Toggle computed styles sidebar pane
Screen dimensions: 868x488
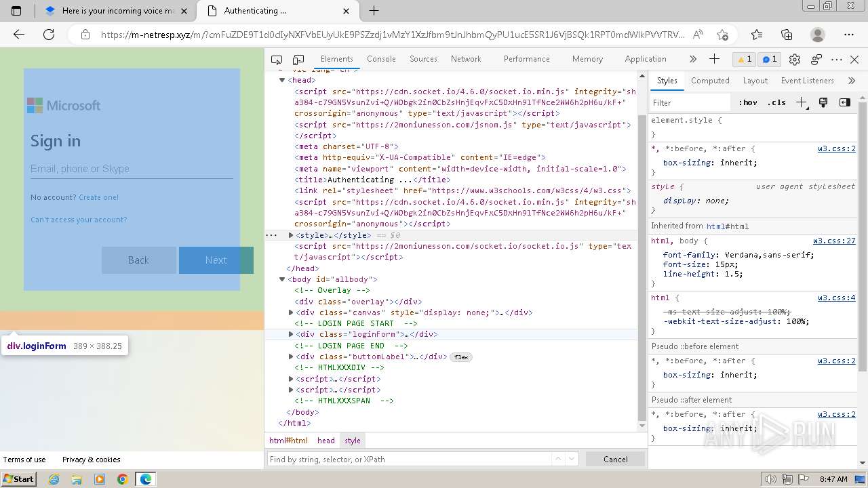pos(844,103)
